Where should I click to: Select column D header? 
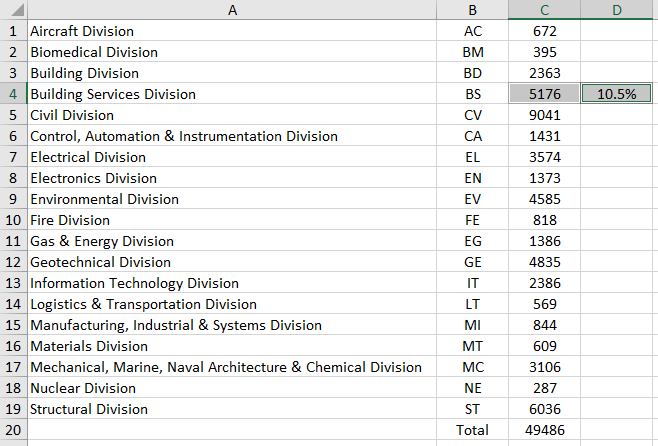point(616,10)
